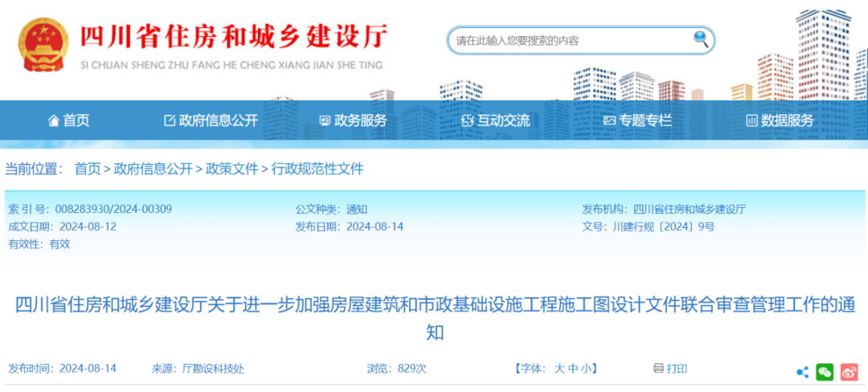Image resolution: width=868 pixels, height=392 pixels.
Task: Click the 打印 print link
Action: (677, 369)
